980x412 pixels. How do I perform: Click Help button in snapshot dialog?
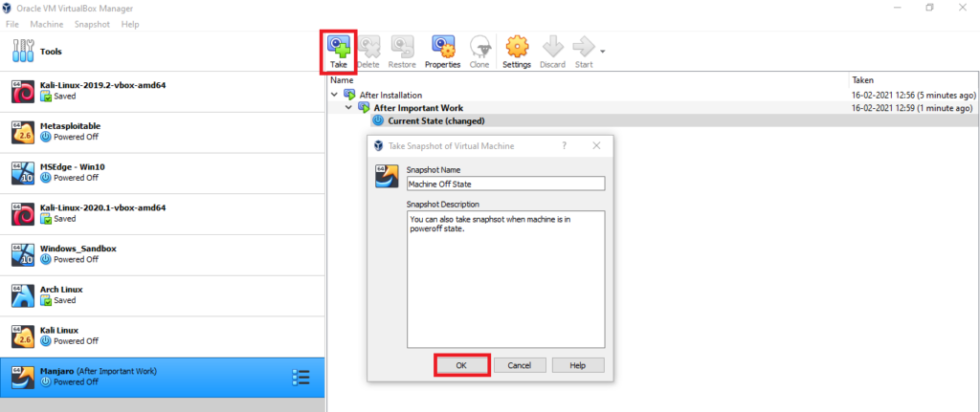[577, 365]
